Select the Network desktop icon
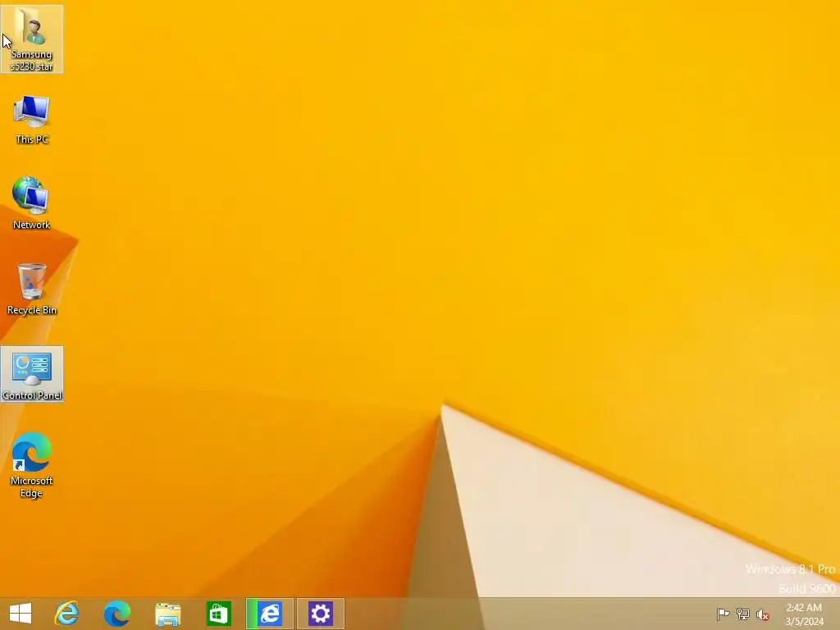The image size is (840, 630). pyautogui.click(x=32, y=203)
